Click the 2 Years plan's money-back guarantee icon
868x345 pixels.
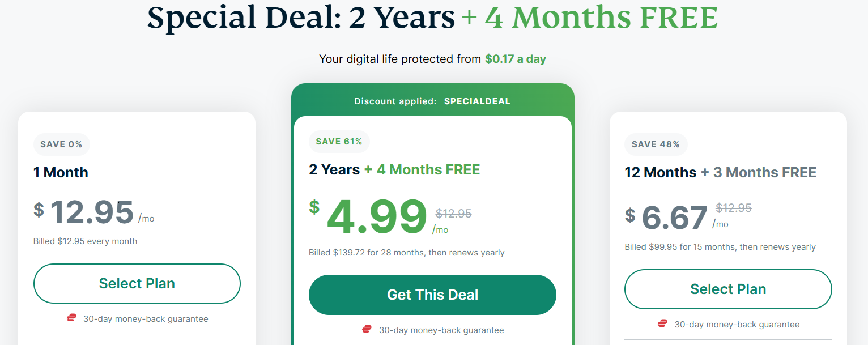point(367,330)
